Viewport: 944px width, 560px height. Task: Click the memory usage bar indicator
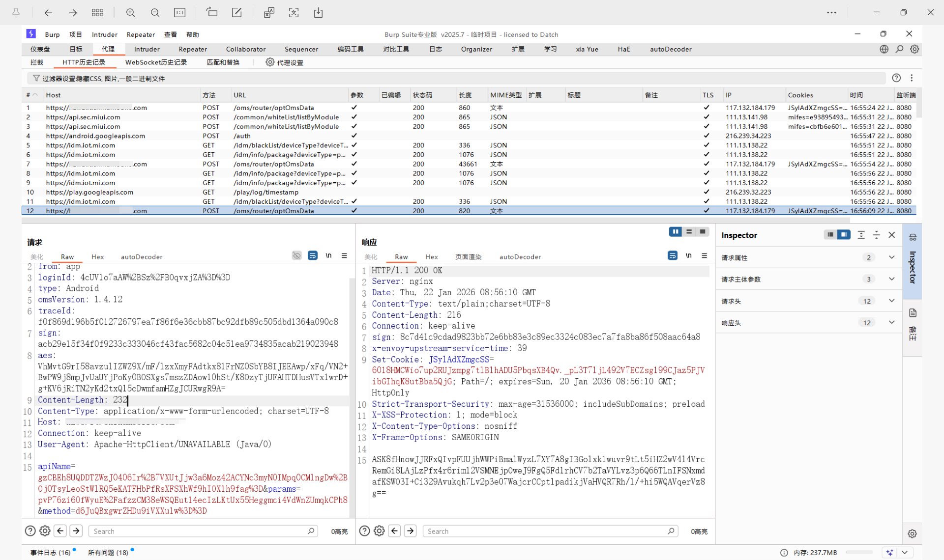[859, 553]
